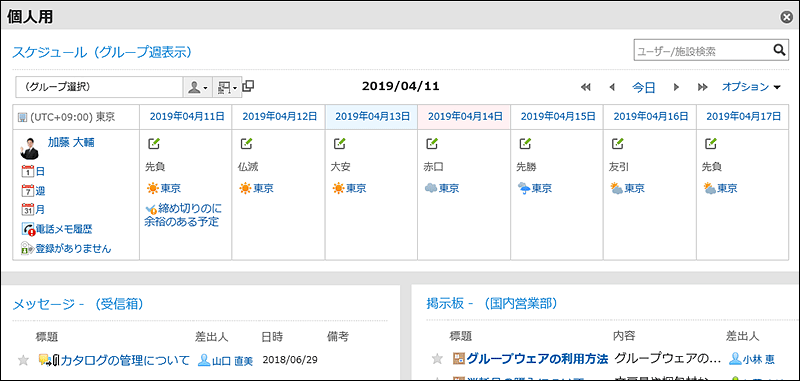Add appointment icon on 04月12日

pyautogui.click(x=246, y=144)
